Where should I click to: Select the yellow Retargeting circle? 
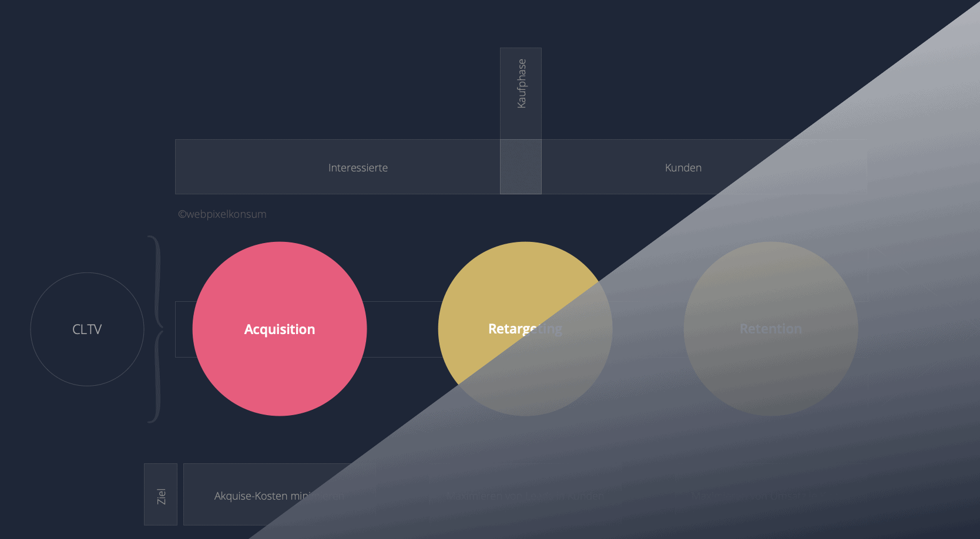[525, 329]
